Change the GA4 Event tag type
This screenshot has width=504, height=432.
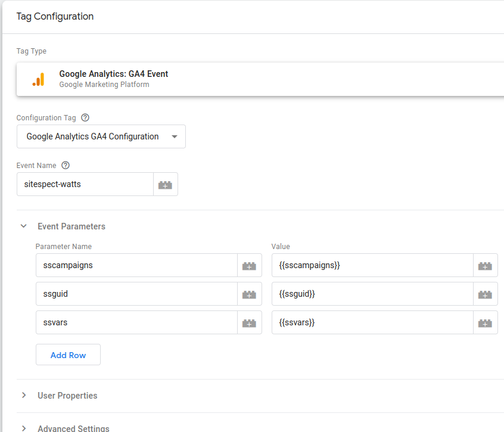coord(260,79)
